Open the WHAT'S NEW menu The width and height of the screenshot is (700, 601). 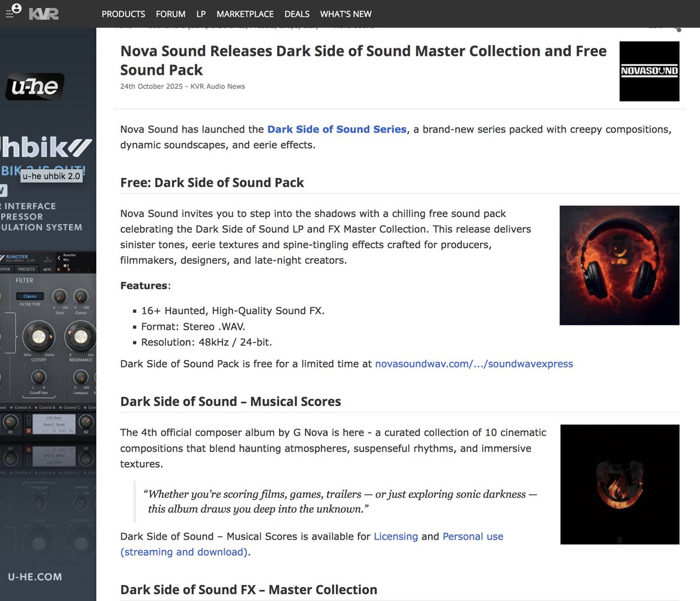(346, 14)
